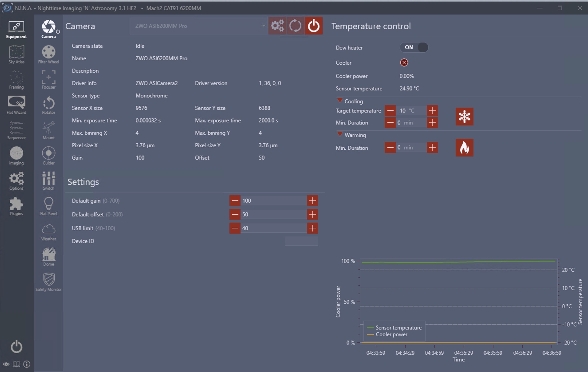Decrease the USB limit value
The image size is (588, 372).
235,228
